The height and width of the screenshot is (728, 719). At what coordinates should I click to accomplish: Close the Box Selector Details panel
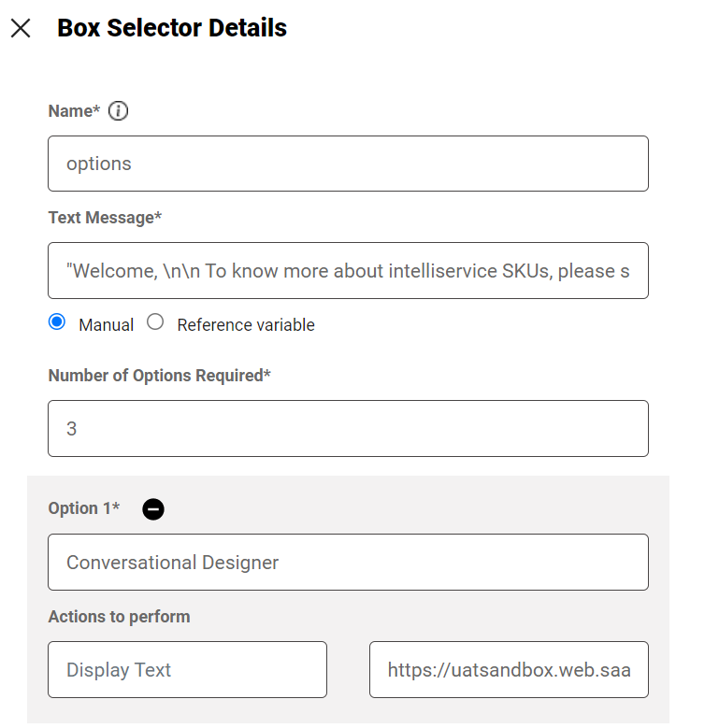(x=21, y=28)
